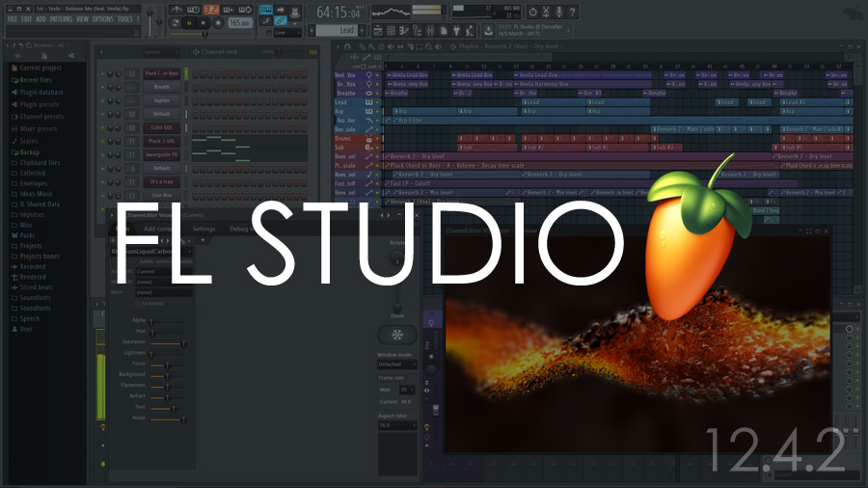Click the Channel rack Swing slider
868x488 pixels.
(289, 52)
